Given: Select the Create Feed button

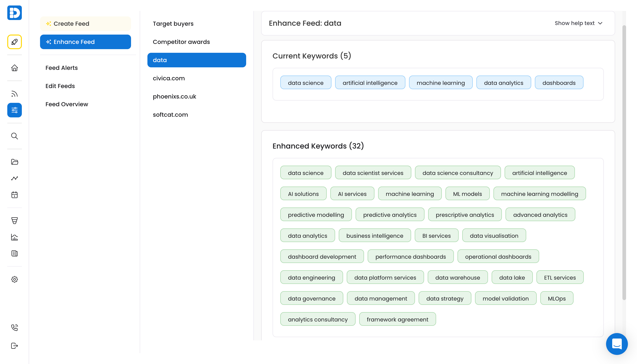Looking at the screenshot, I should [86, 24].
